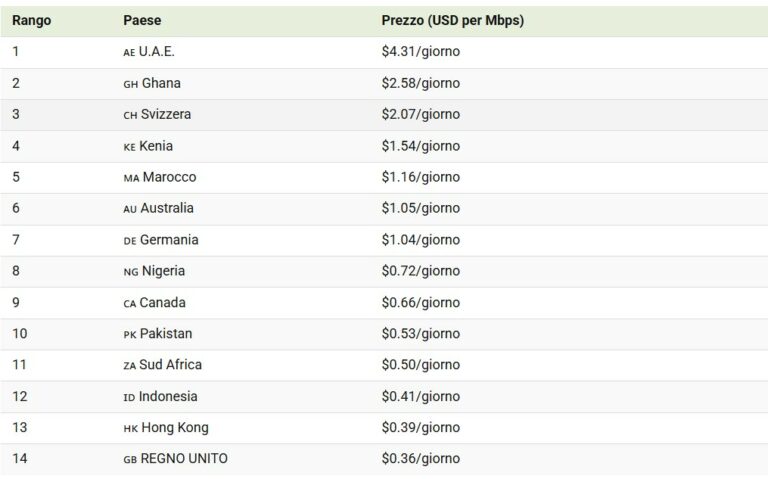Click the AE country code icon
This screenshot has width=768, height=479.
tap(129, 53)
